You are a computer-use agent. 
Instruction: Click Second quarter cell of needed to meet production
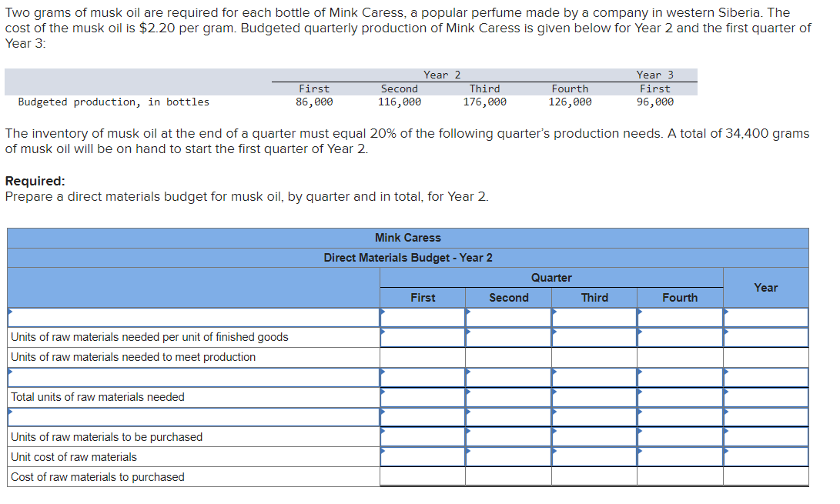click(508, 357)
